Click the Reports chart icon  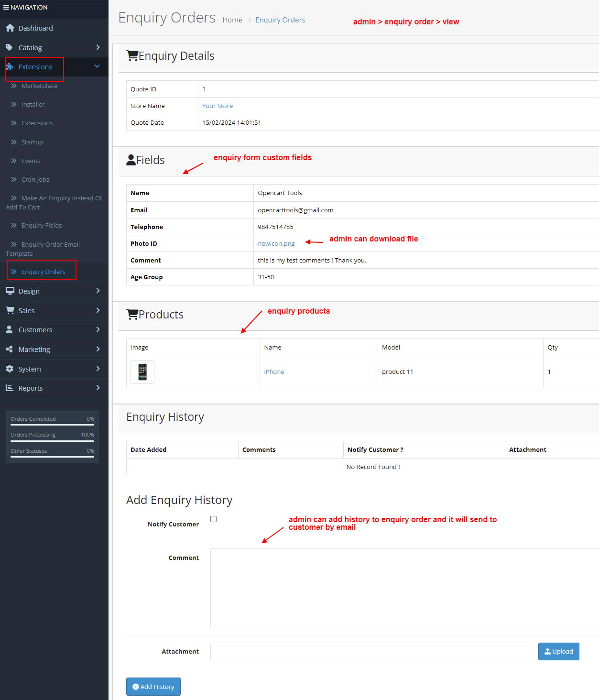point(9,388)
